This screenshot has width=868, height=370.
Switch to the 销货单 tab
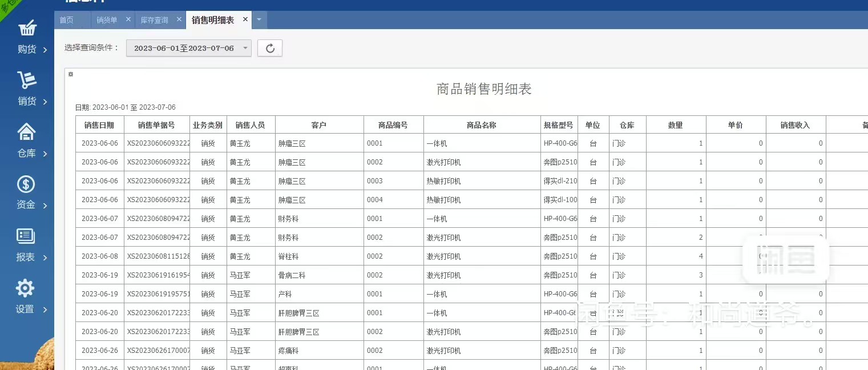[x=107, y=20]
